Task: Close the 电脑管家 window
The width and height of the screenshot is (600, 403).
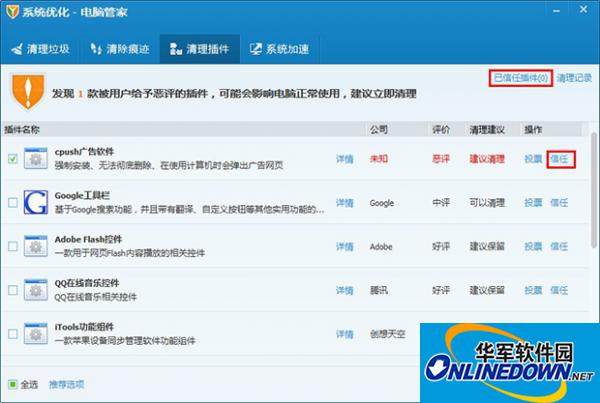Action: 583,10
